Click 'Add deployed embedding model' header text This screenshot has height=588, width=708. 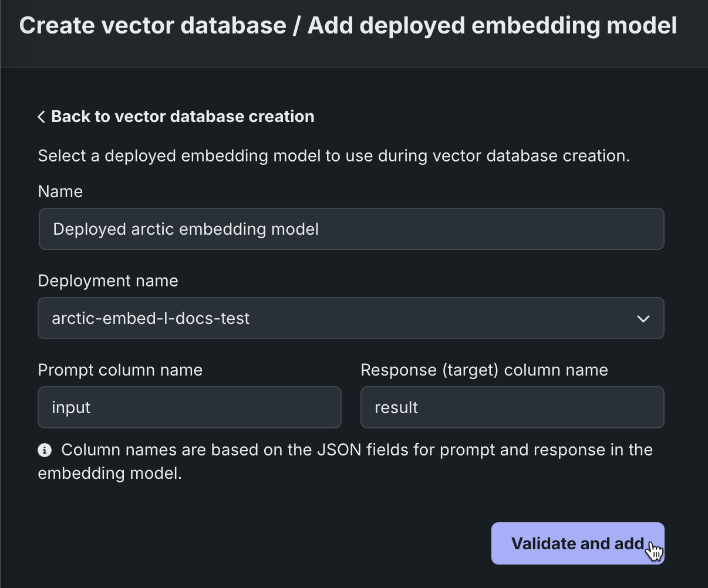[x=492, y=26]
